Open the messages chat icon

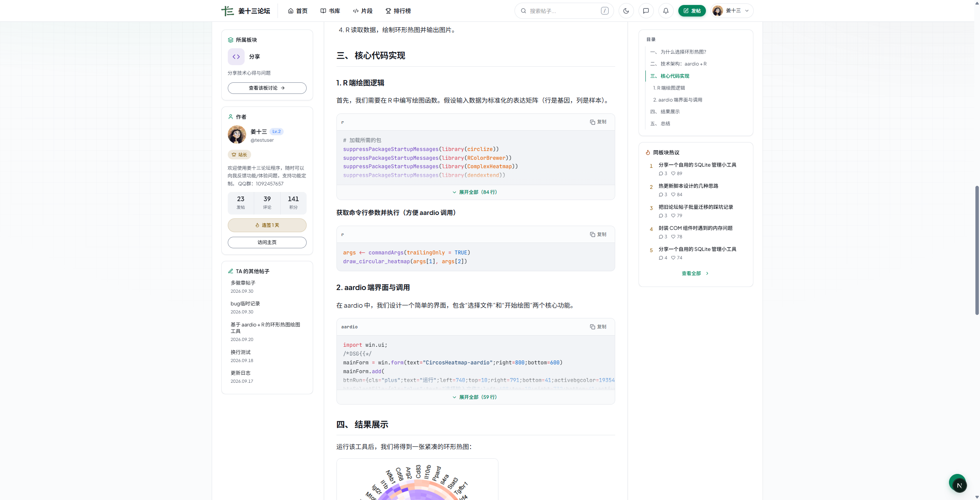646,11
